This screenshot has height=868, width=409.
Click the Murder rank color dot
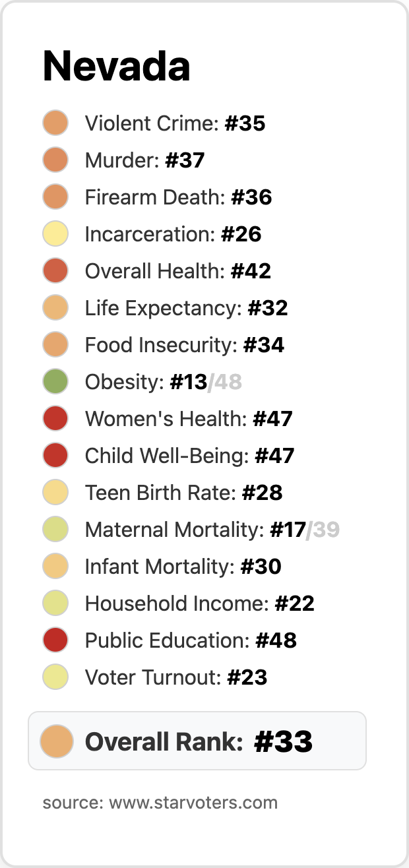coord(55,160)
